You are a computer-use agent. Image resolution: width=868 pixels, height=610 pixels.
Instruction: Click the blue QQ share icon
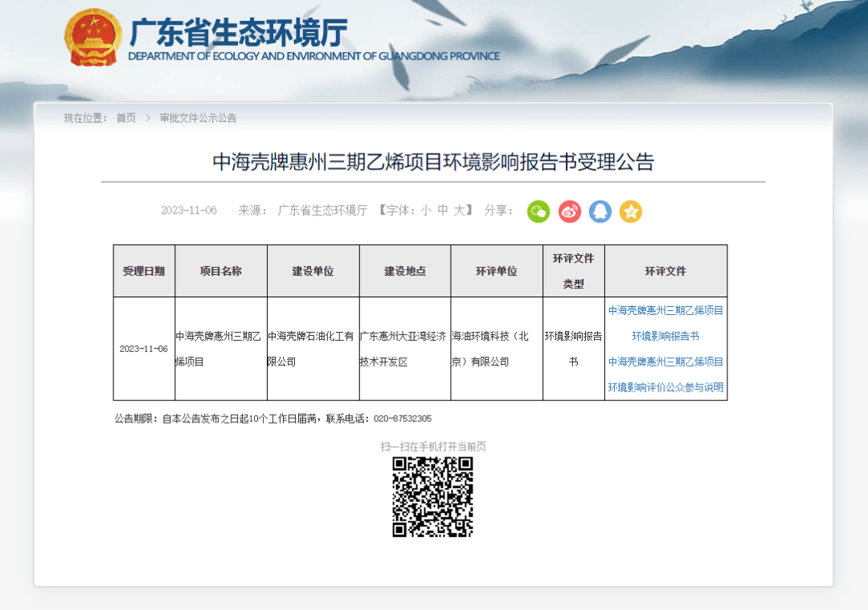click(600, 211)
